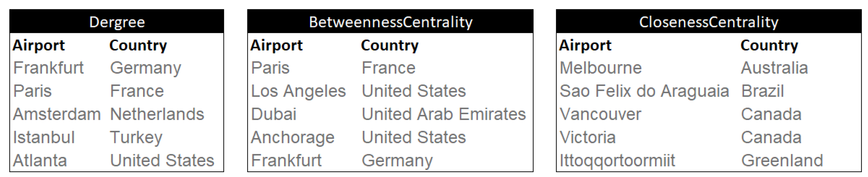Select the Airport column header in Dergree table

pyautogui.click(x=38, y=45)
